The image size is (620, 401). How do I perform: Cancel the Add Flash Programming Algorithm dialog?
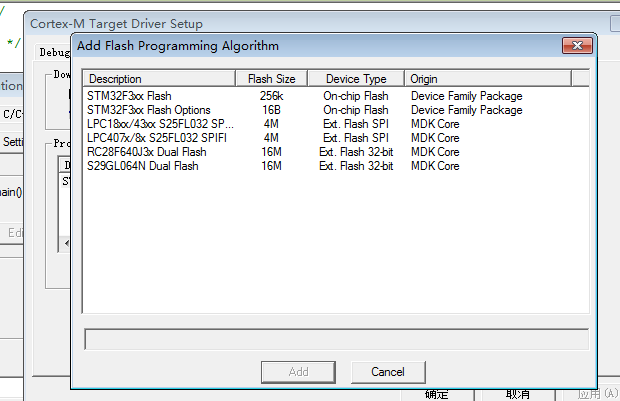coord(388,372)
